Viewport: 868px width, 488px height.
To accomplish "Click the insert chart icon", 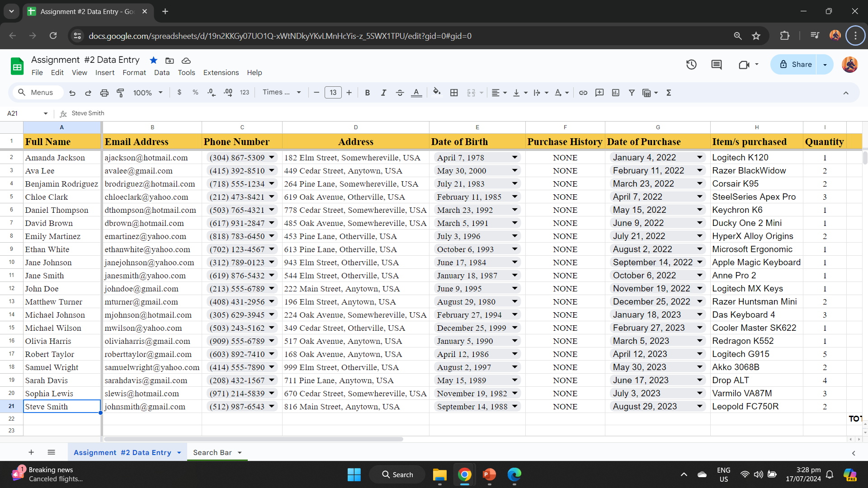I will point(616,93).
